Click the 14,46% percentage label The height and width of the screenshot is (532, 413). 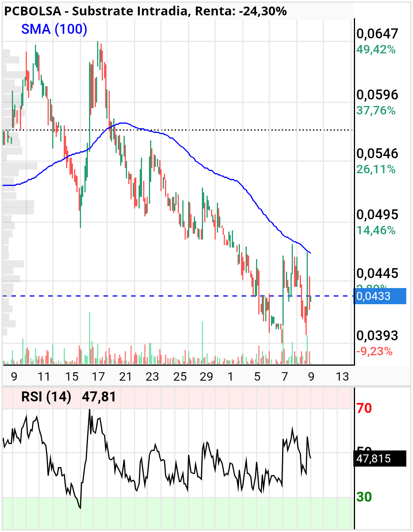[376, 230]
